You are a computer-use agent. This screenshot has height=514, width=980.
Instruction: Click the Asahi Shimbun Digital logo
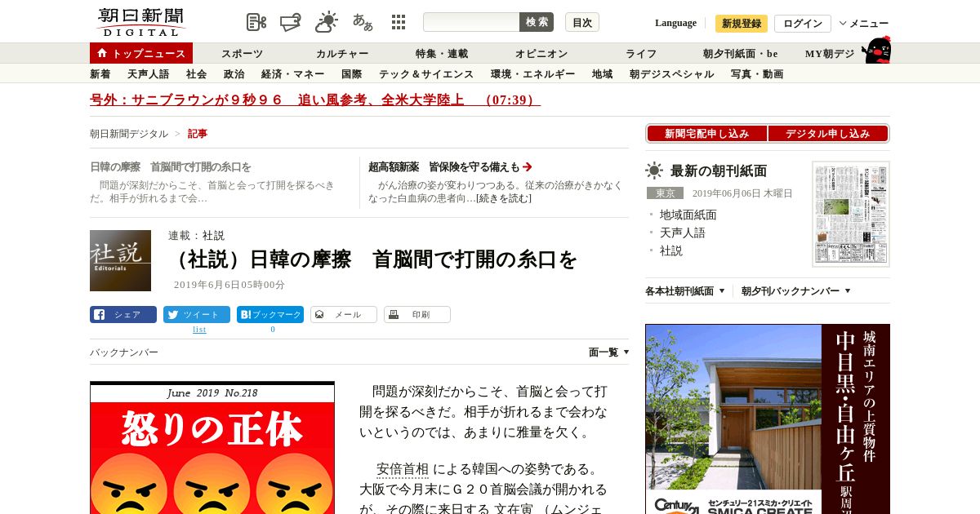click(140, 22)
